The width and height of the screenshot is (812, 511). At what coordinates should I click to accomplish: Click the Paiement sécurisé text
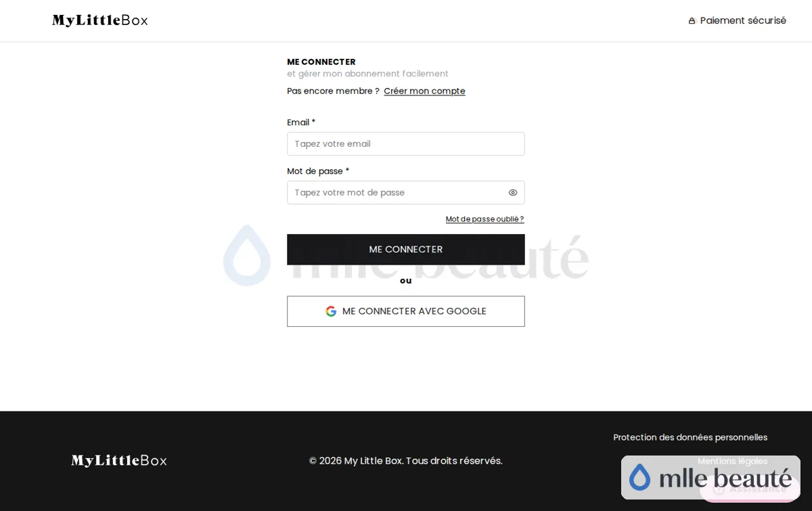(743, 21)
